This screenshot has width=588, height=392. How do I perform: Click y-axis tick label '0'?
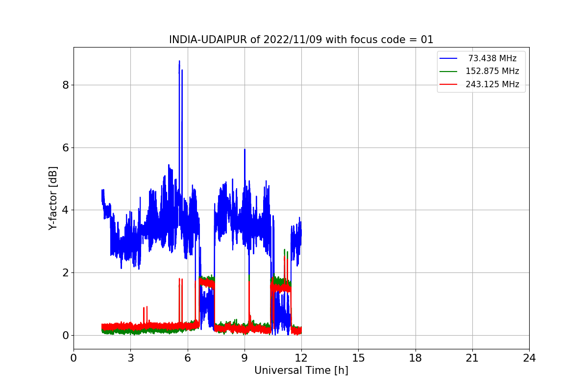65,336
